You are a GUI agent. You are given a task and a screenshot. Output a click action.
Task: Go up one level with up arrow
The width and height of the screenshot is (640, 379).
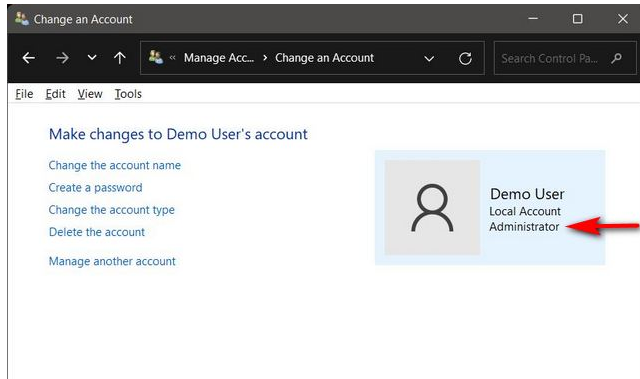120,58
